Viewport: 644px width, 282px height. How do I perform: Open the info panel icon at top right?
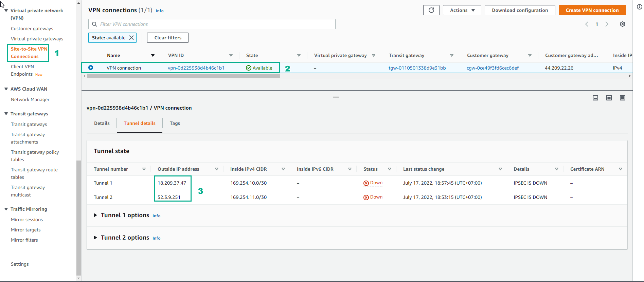pos(640,7)
